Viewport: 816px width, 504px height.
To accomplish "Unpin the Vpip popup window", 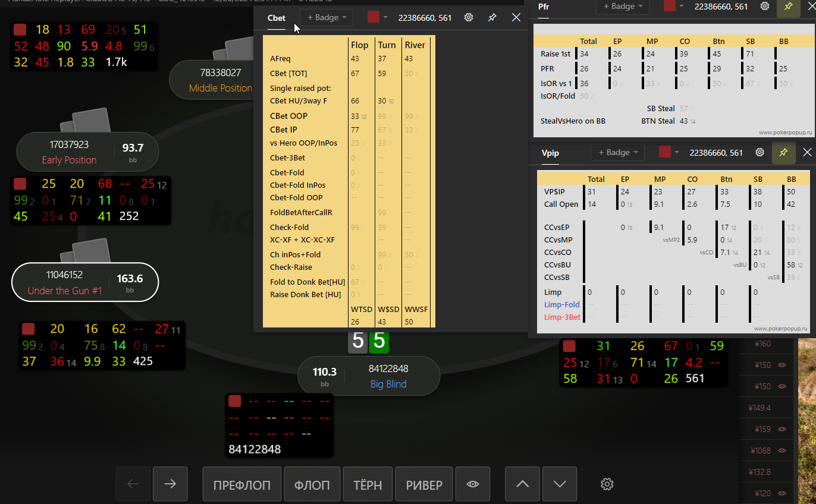I will (x=783, y=153).
